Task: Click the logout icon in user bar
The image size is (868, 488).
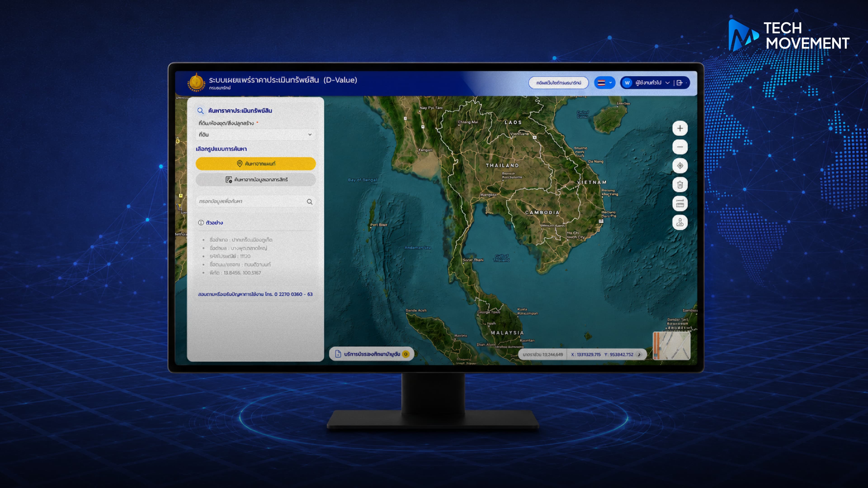Action: pyautogui.click(x=679, y=83)
